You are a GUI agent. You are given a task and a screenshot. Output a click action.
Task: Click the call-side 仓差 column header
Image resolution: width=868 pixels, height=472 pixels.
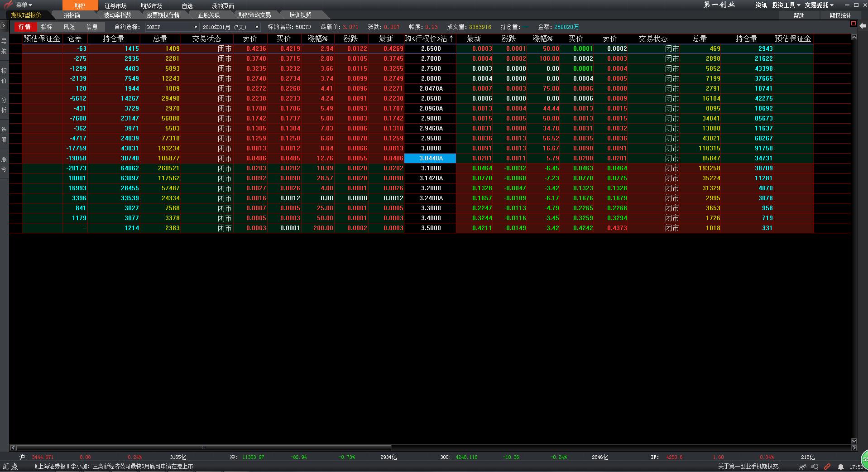pos(75,39)
